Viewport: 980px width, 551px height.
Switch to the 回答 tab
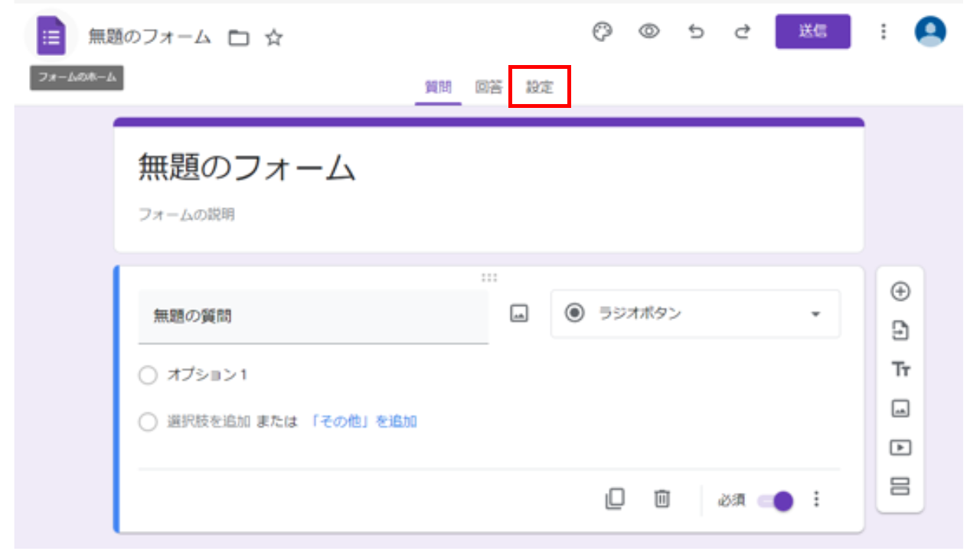click(x=488, y=87)
